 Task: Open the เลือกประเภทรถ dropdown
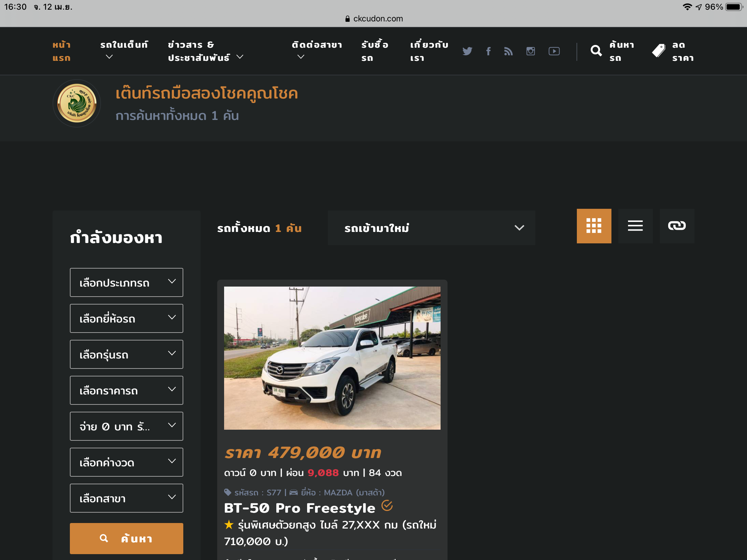126,282
